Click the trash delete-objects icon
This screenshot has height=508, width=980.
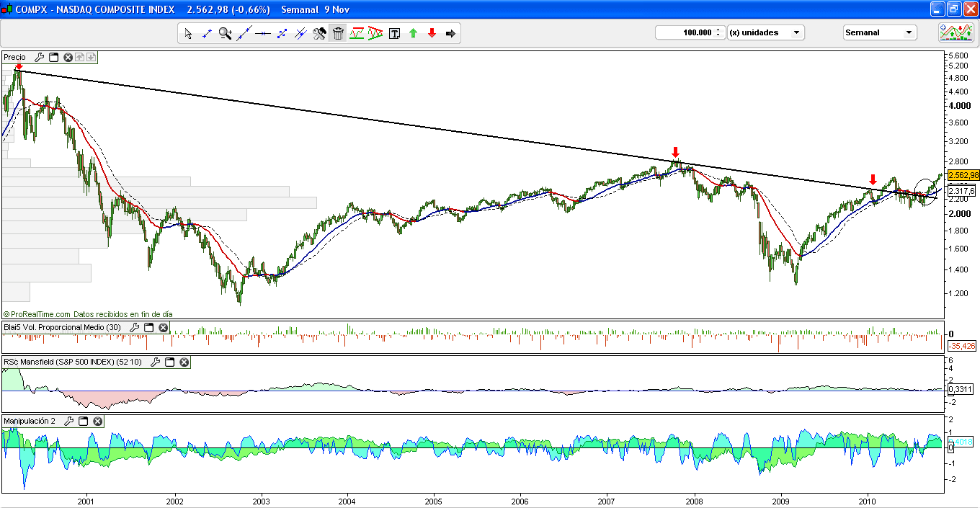[338, 33]
